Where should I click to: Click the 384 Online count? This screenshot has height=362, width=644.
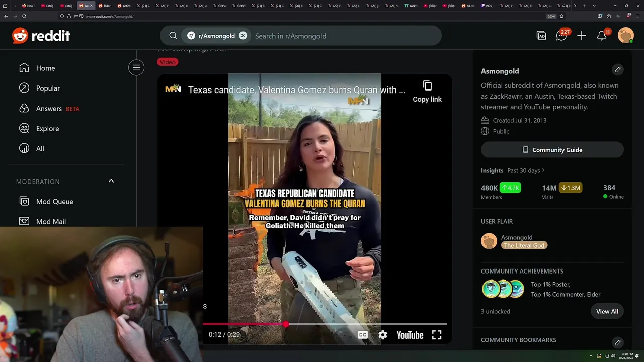point(613,191)
